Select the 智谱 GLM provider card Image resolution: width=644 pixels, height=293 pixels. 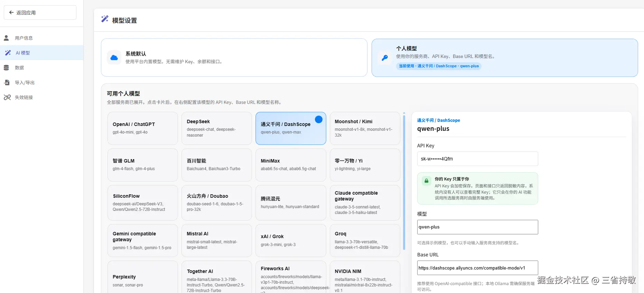(x=143, y=165)
